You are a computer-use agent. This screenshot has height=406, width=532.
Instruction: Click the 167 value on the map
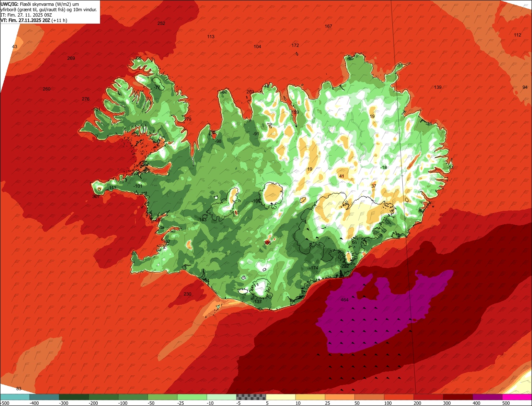[328, 26]
